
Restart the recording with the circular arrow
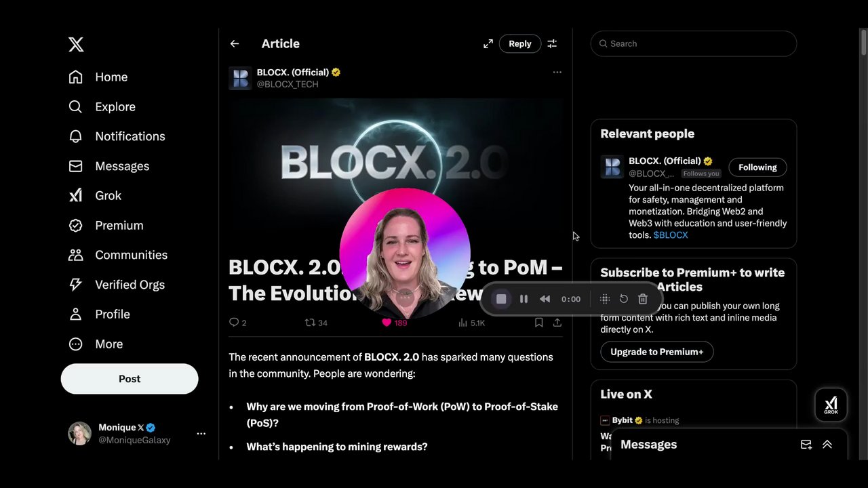click(x=624, y=299)
